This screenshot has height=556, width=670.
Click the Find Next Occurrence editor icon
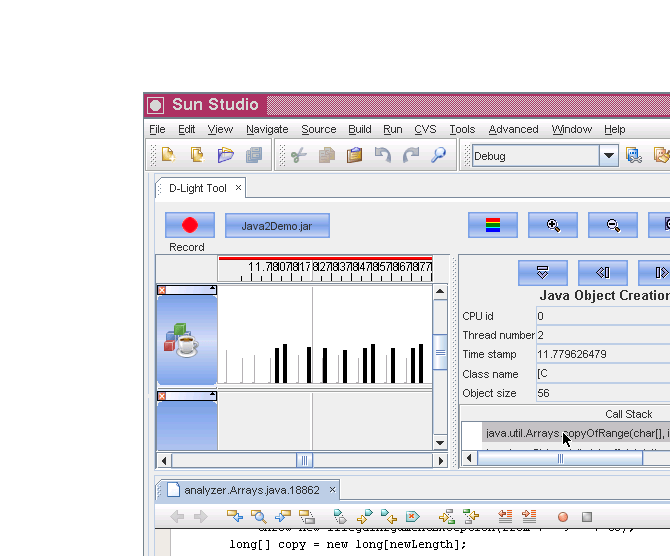pyautogui.click(x=282, y=517)
